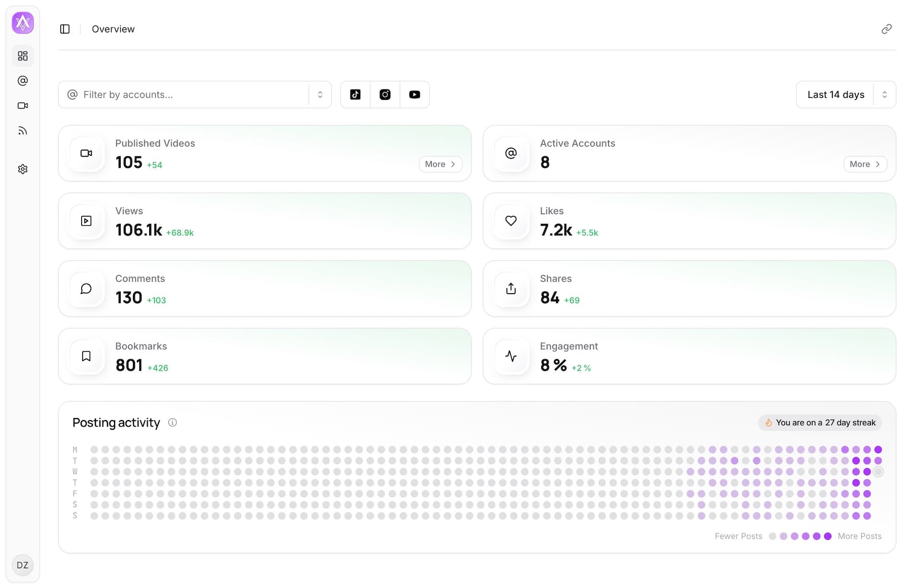Click the 105 published videos value

pos(129,162)
